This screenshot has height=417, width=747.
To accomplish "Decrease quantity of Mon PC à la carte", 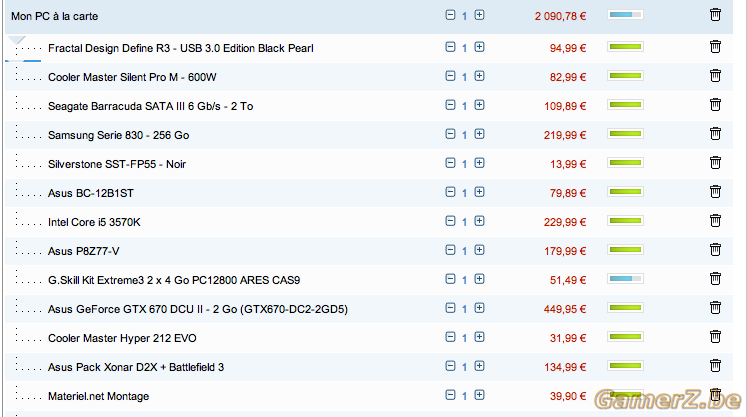I will 450,15.
